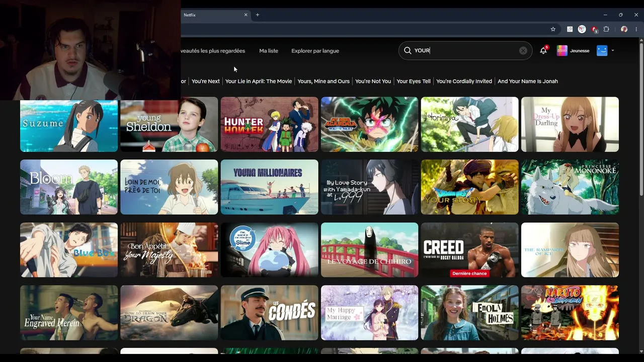The width and height of the screenshot is (644, 362).
Task: Click the 'You're Not You' suggestion
Action: coord(373,81)
